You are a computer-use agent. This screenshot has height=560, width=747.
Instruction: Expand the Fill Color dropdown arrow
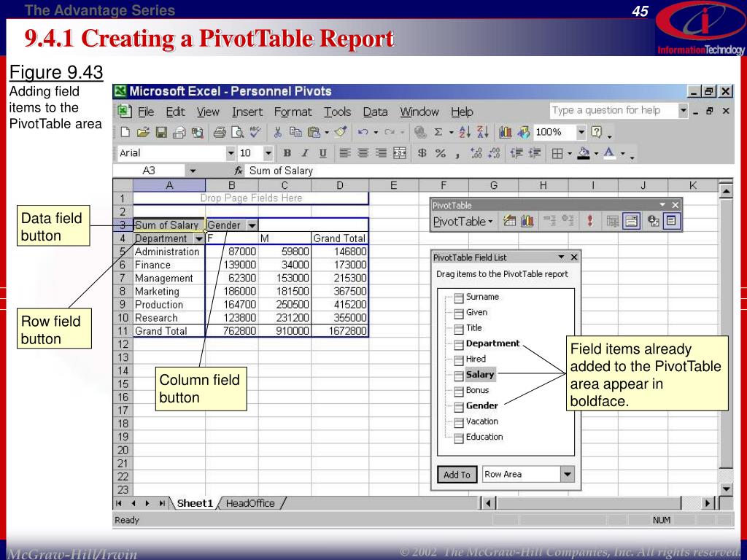point(596,153)
